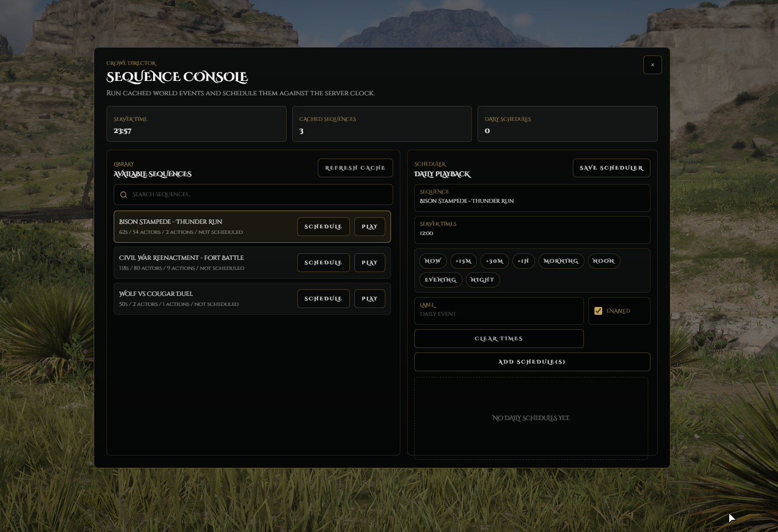This screenshot has width=778, height=532.
Task: Add the +1H time preset
Action: pos(523,261)
